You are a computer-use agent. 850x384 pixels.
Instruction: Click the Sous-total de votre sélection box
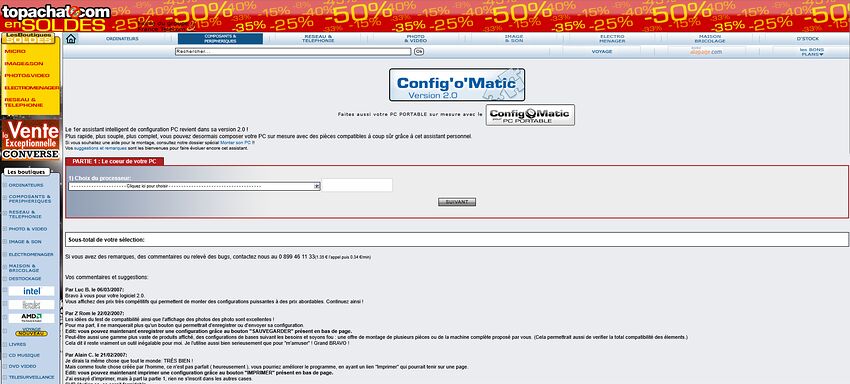coord(457,239)
